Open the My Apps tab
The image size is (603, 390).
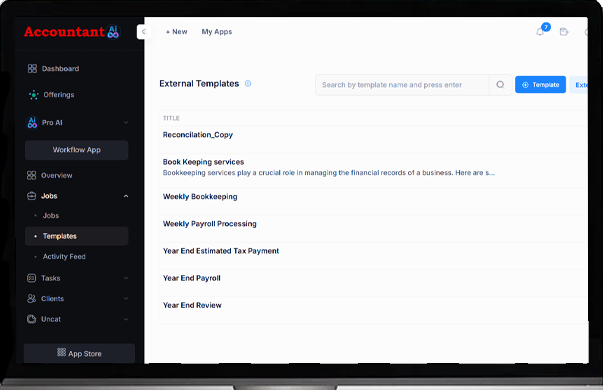(217, 32)
